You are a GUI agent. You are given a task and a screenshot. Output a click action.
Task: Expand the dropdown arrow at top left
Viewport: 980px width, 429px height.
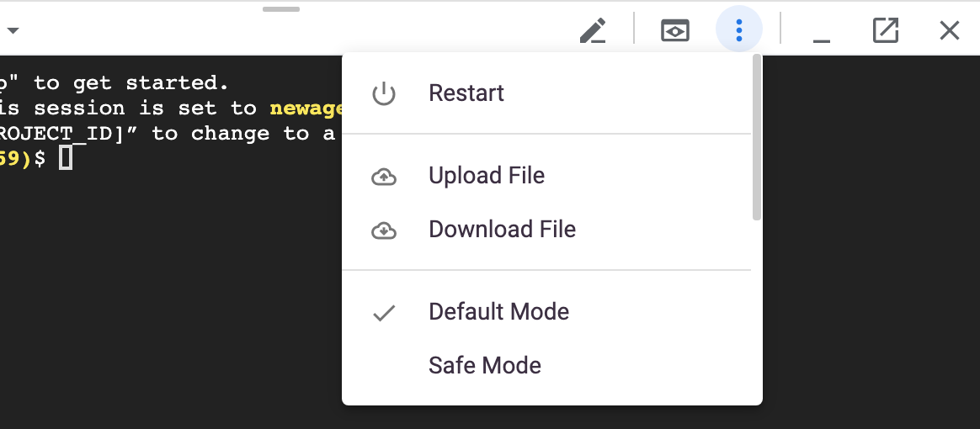click(x=13, y=31)
